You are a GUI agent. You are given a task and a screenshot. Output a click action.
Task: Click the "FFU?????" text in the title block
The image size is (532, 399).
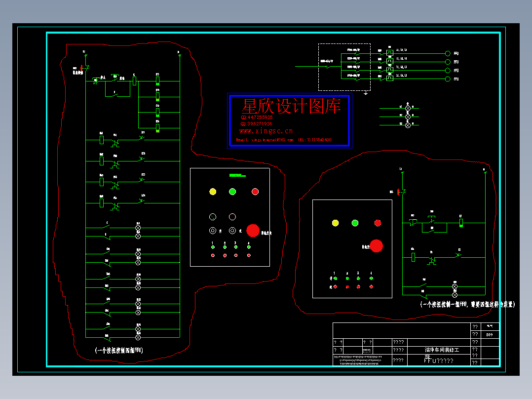pyautogui.click(x=439, y=360)
